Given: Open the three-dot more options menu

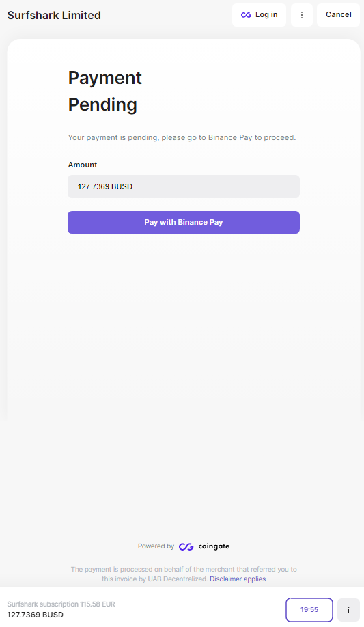Looking at the screenshot, I should 302,15.
